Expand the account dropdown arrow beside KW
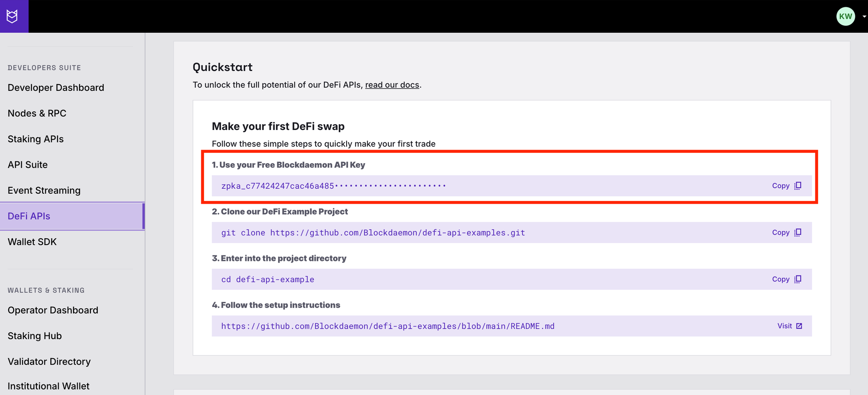The image size is (868, 395). pyautogui.click(x=864, y=16)
